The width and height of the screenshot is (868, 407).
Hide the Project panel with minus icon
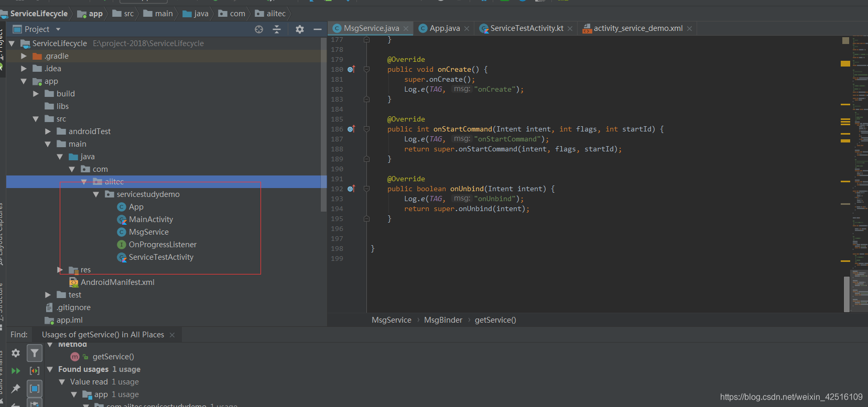pos(318,29)
